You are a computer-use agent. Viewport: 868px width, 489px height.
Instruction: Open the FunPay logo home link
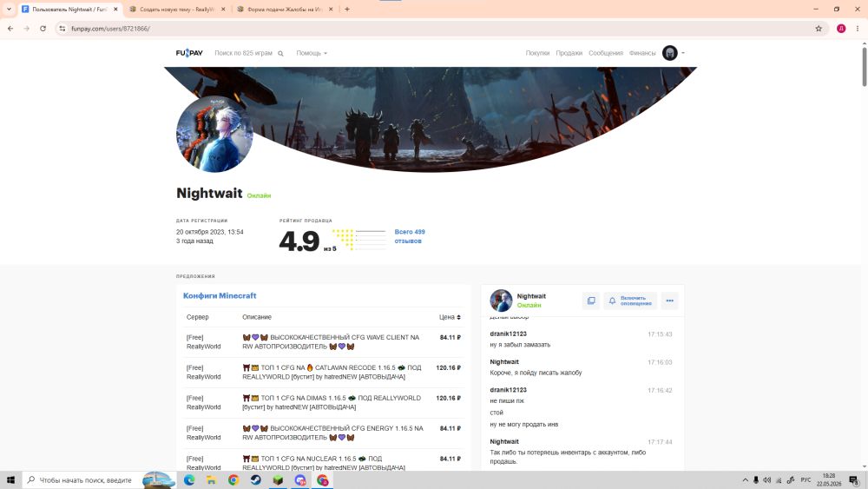tap(189, 53)
